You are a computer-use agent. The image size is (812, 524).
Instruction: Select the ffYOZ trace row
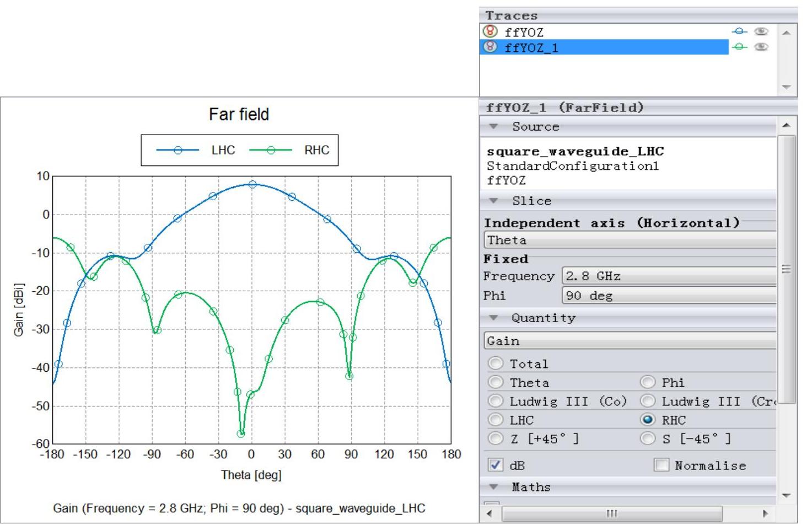click(x=604, y=32)
